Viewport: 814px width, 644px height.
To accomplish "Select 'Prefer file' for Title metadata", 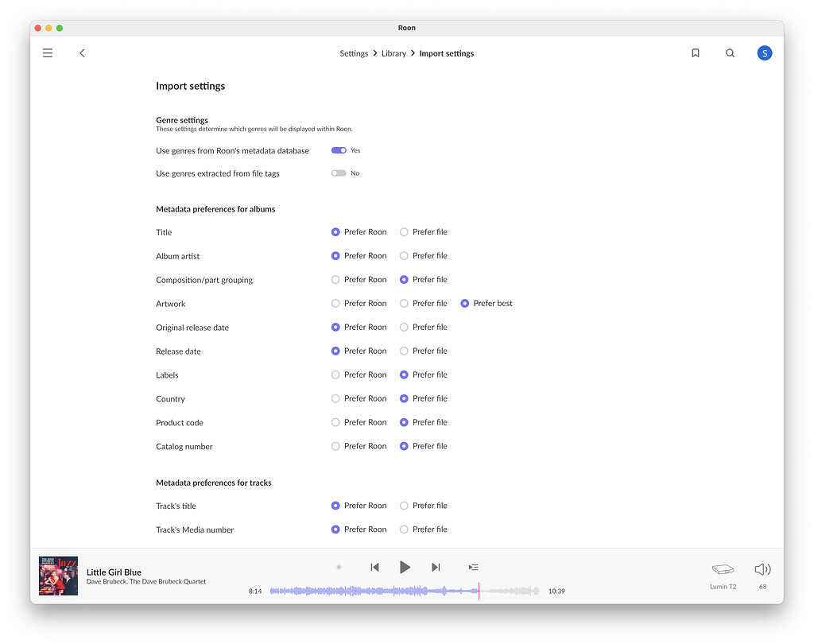I will point(405,231).
